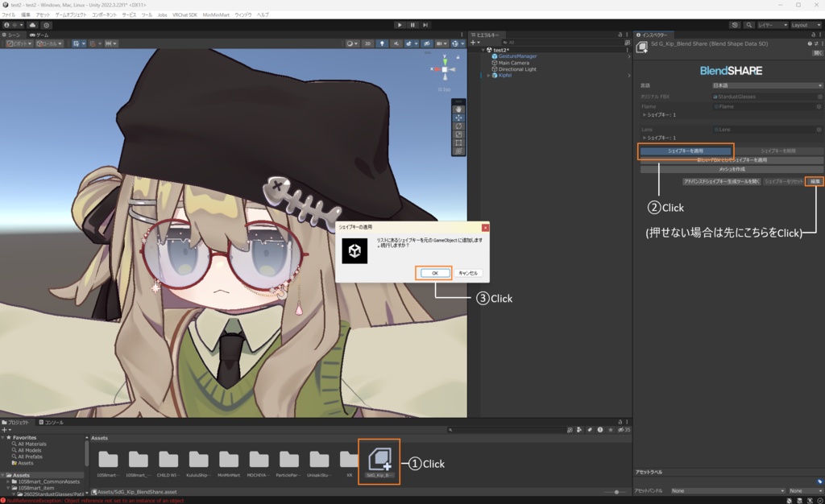Select the Rect tool
Screen dimensions: 825x504
pos(458,143)
